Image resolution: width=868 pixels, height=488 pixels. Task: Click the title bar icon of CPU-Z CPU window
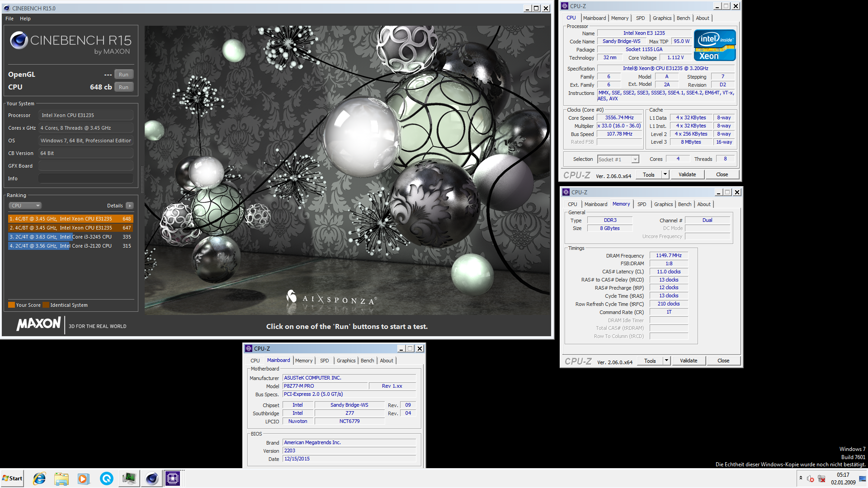(x=565, y=6)
